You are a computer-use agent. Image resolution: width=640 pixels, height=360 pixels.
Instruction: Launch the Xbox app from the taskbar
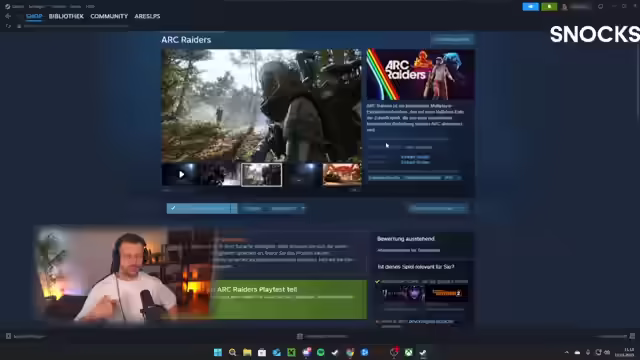pos(409,352)
